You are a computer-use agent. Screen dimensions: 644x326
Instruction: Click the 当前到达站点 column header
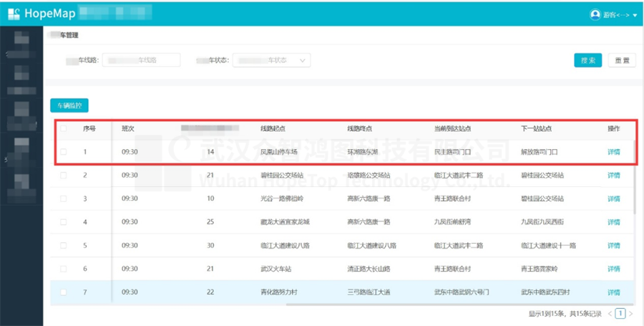453,129
